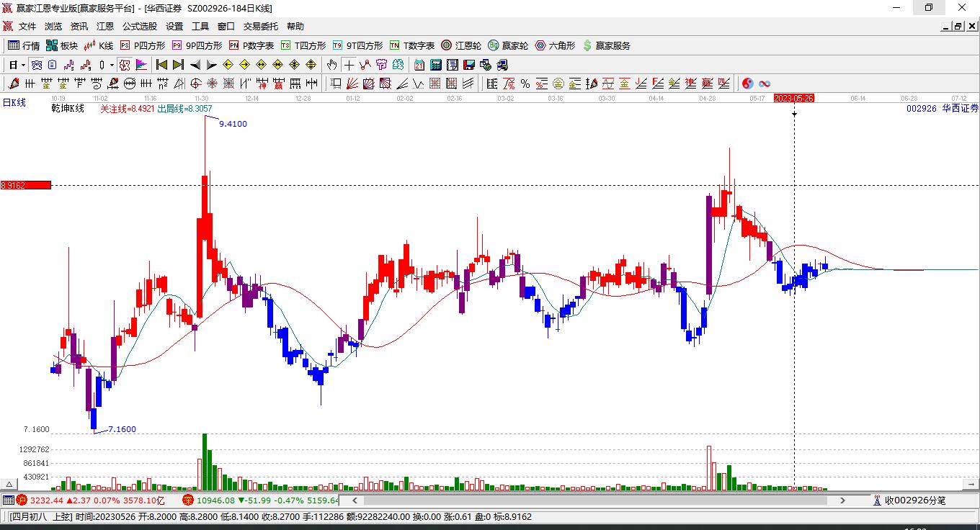The width and height of the screenshot is (980, 530).
Task: Click the black left-pointing triangle arrow
Action: [195, 65]
